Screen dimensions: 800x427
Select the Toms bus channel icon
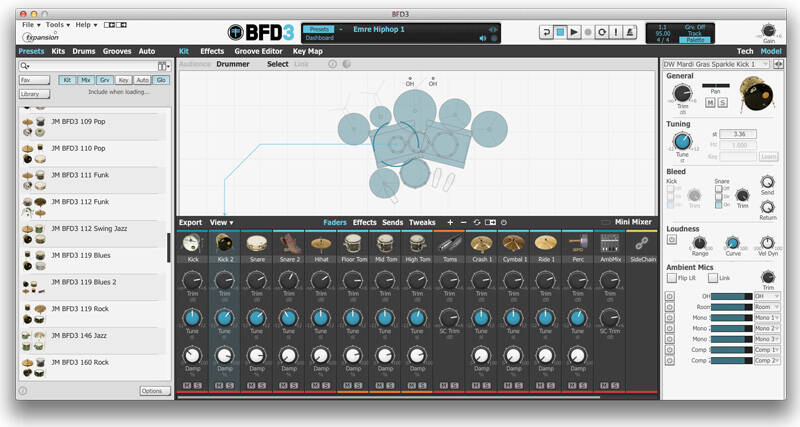(x=449, y=243)
